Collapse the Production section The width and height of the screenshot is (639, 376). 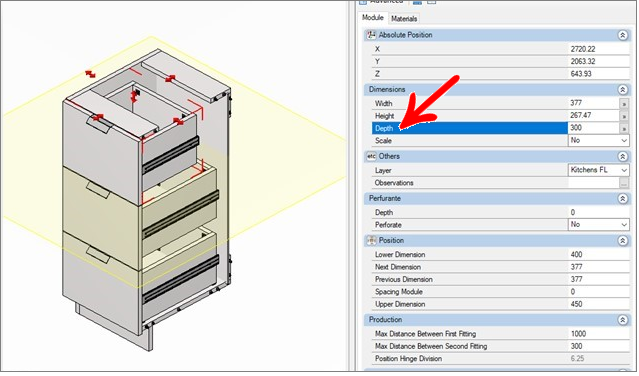(623, 320)
